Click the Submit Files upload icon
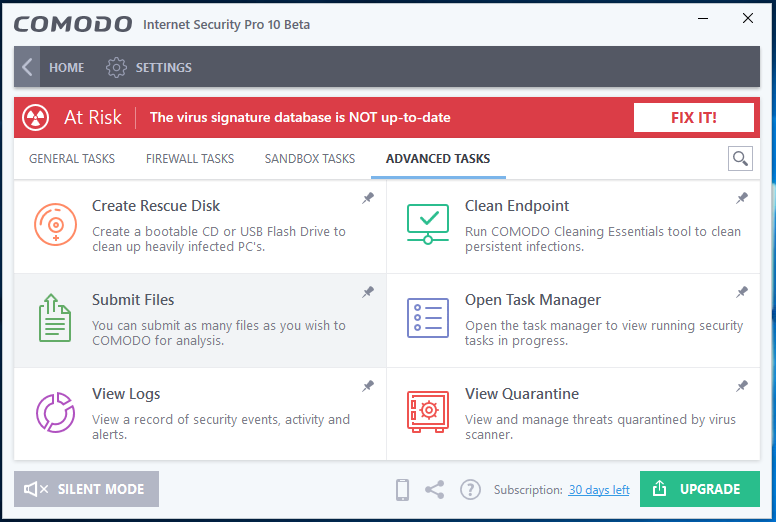The height and width of the screenshot is (522, 776). 55,318
